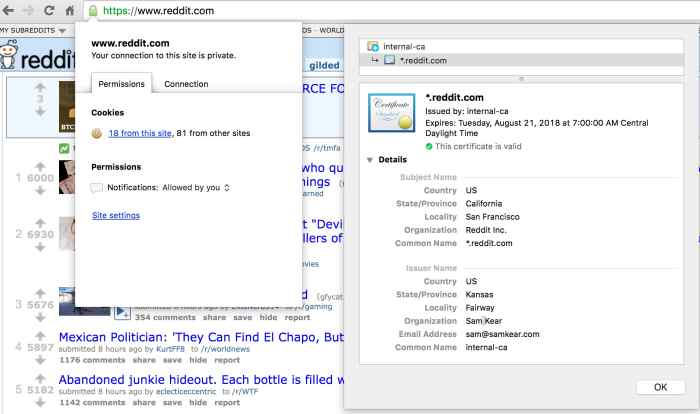Select internal-ca in the certificate chain
700x414 pixels.
[404, 46]
